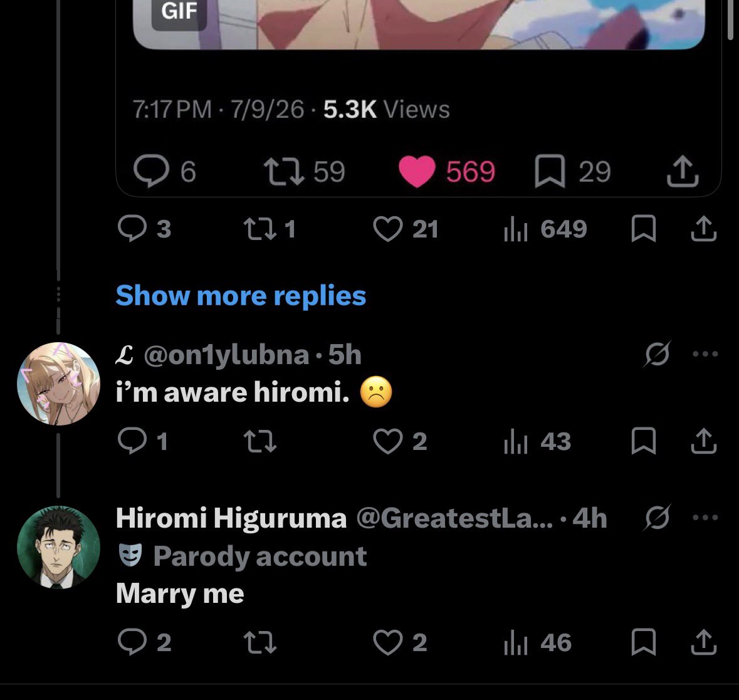Image resolution: width=739 pixels, height=700 pixels.
Task: Open more options on Hiromi Higuruma's reply
Action: pos(705,517)
